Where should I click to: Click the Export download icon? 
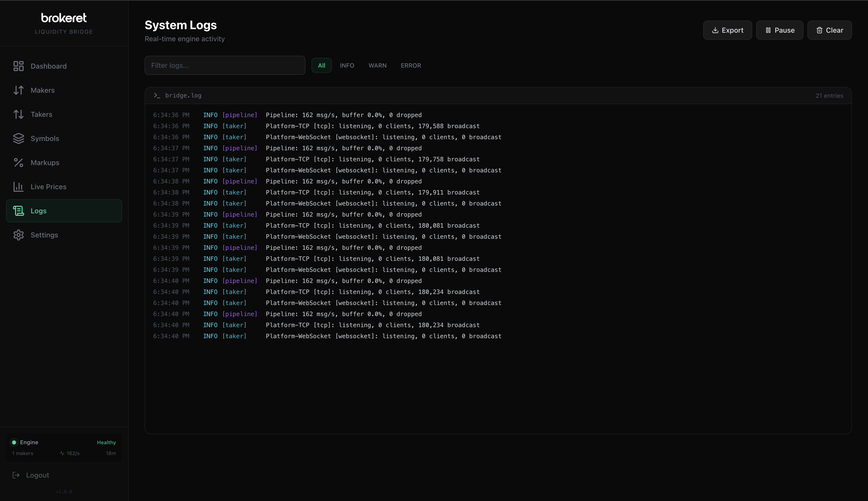715,30
